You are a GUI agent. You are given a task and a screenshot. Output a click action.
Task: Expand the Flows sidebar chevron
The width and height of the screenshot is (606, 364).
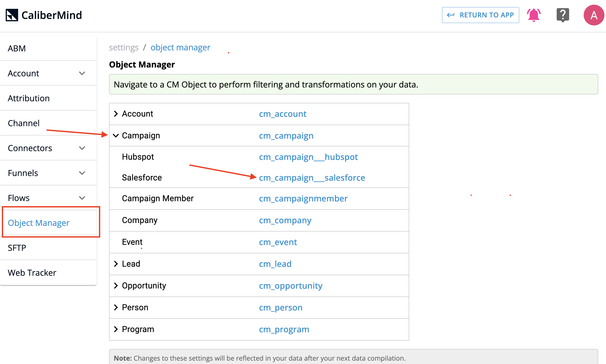pos(82,198)
